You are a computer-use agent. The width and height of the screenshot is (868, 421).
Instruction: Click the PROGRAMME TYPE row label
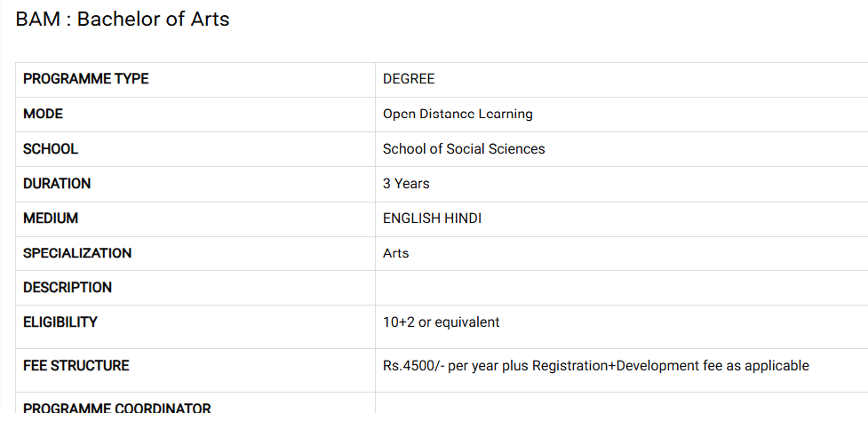(x=85, y=79)
